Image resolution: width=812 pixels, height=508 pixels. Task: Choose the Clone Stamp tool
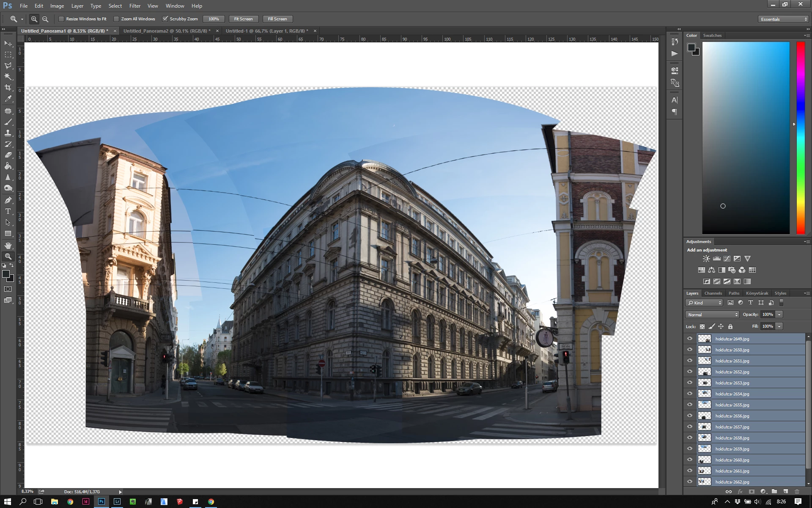coord(8,133)
